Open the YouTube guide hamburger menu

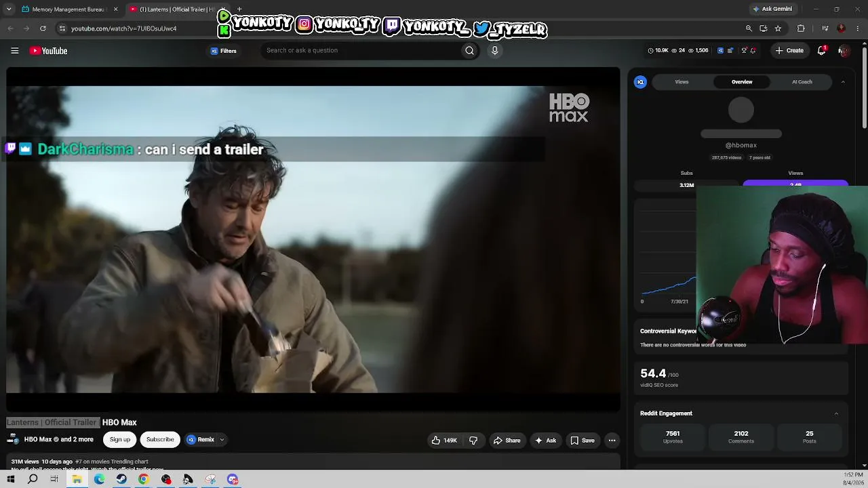(14, 51)
